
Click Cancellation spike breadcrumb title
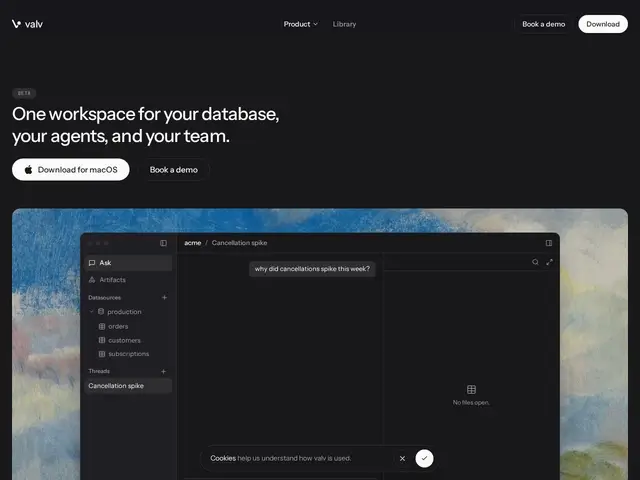tap(239, 243)
